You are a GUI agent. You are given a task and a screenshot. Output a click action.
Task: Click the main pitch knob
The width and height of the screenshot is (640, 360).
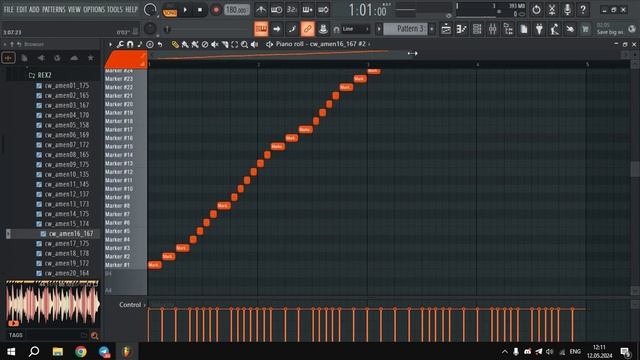pos(150,29)
